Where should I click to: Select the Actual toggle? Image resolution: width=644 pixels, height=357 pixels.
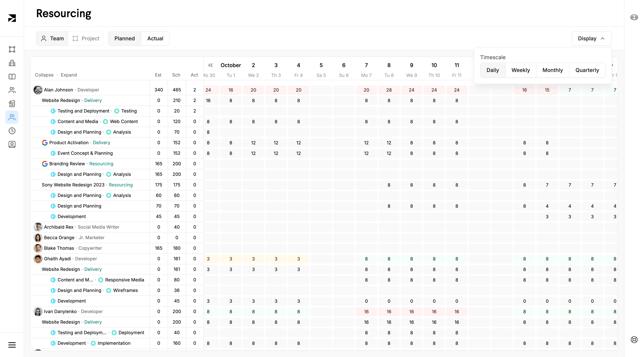tap(155, 38)
